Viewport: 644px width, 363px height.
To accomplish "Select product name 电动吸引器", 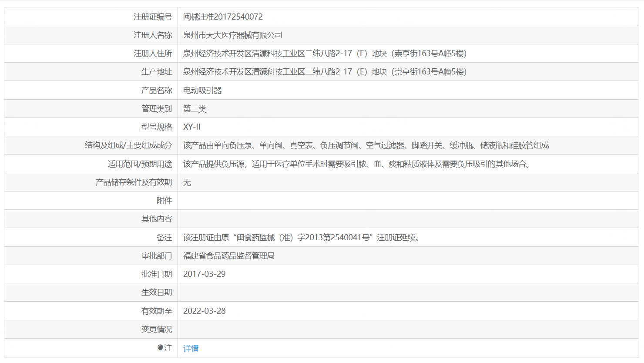I will (202, 91).
